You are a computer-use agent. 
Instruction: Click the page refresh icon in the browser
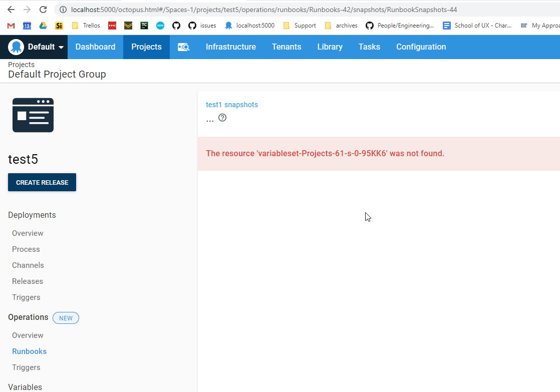tap(43, 9)
